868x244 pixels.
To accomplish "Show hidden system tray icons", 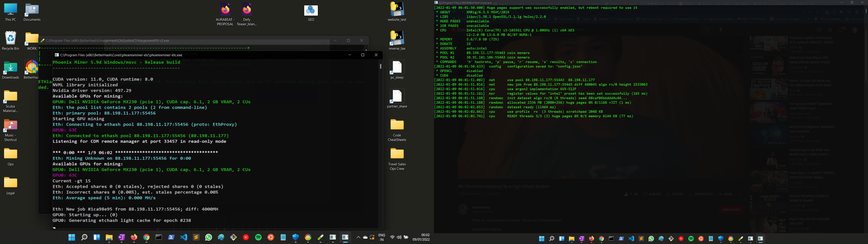I will (358, 237).
